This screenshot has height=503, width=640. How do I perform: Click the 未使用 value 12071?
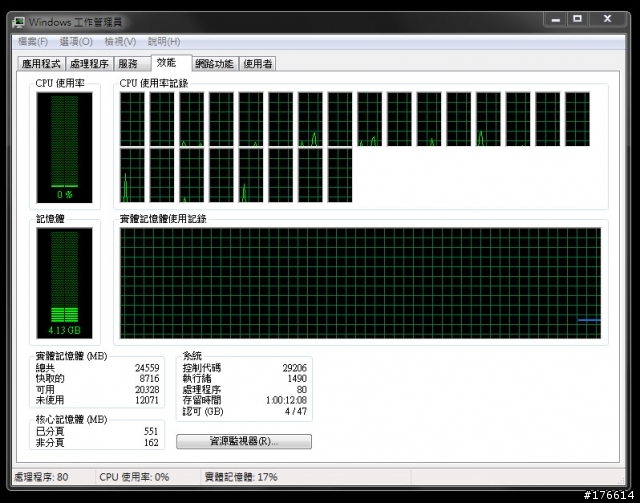pos(147,400)
